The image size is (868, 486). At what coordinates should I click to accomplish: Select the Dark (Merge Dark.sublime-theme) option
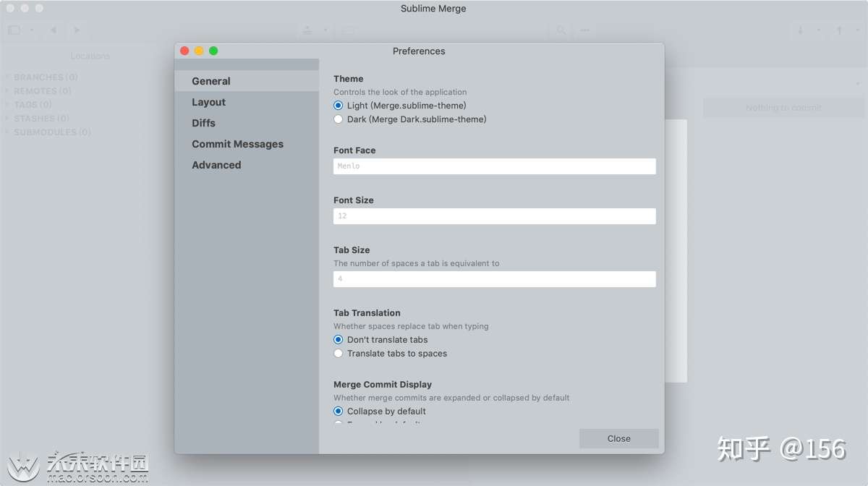[339, 119]
